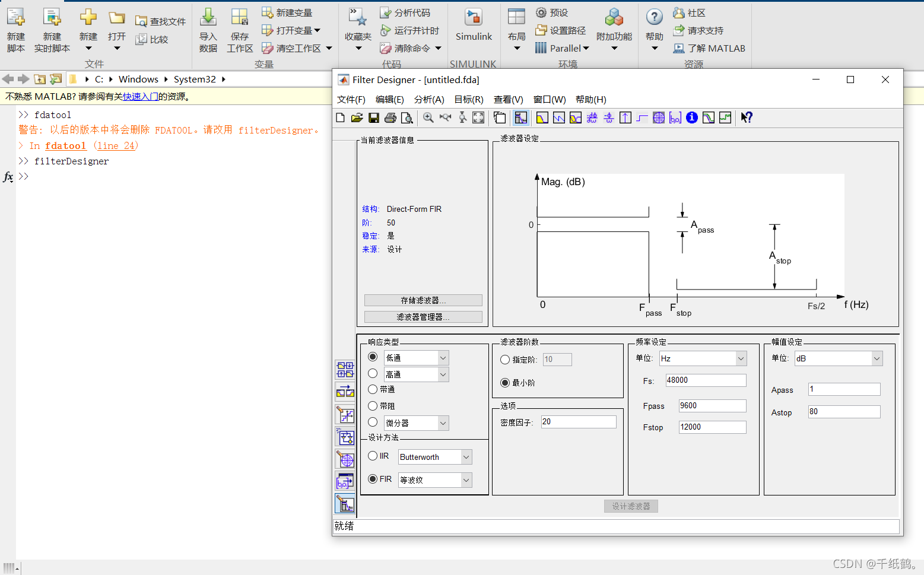Open magnitude units dB dropdown
Image resolution: width=924 pixels, height=575 pixels.
point(877,358)
